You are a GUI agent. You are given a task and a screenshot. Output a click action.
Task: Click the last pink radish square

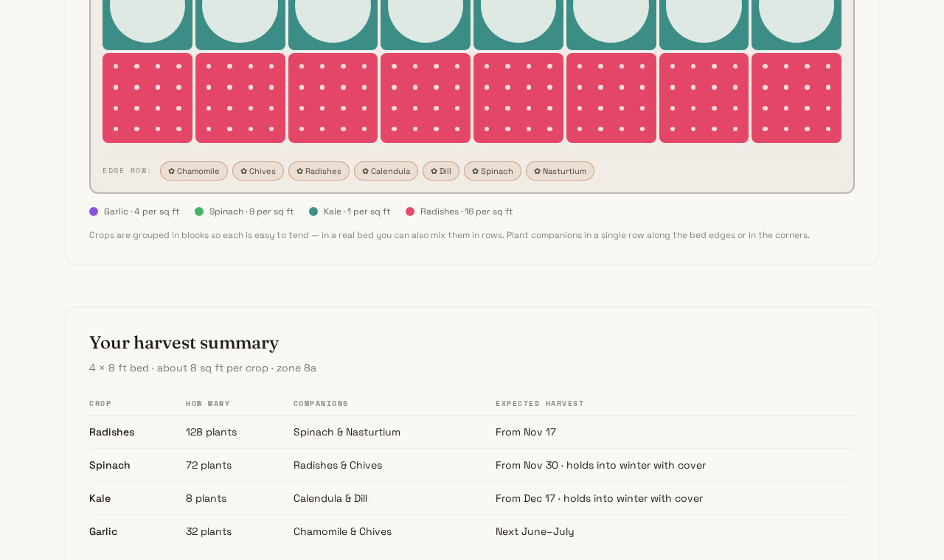796,98
